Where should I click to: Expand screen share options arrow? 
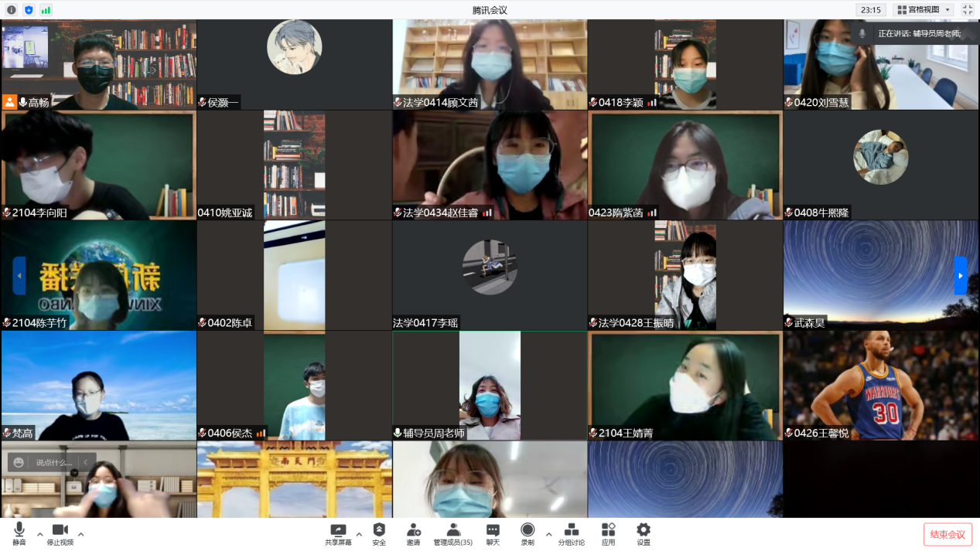359,534
